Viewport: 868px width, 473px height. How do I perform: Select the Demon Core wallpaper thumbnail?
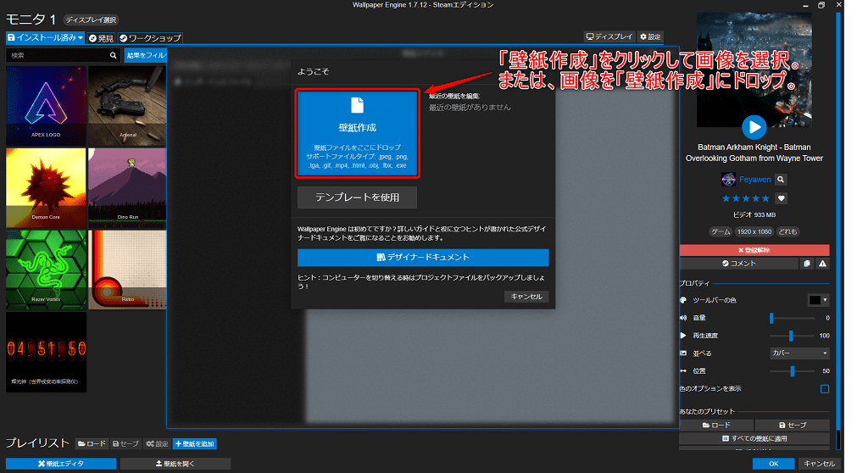pos(46,188)
